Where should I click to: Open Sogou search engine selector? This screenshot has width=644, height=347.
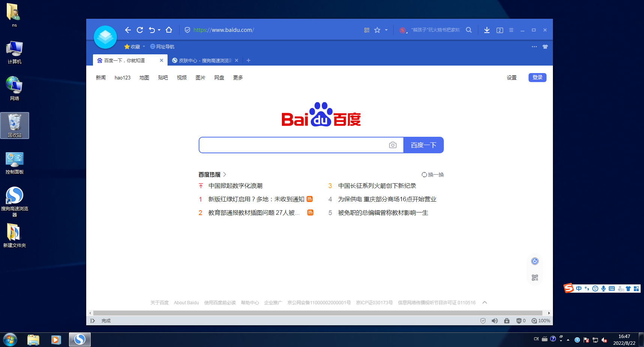[x=403, y=30]
